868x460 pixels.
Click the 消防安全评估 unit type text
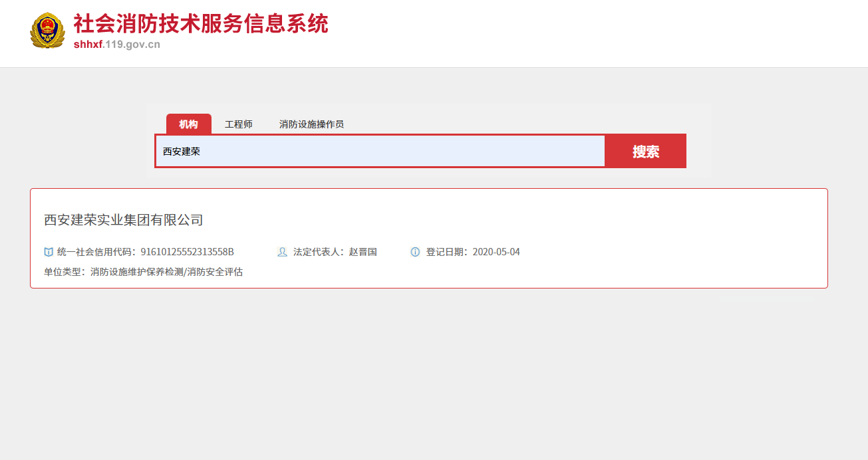tap(215, 272)
